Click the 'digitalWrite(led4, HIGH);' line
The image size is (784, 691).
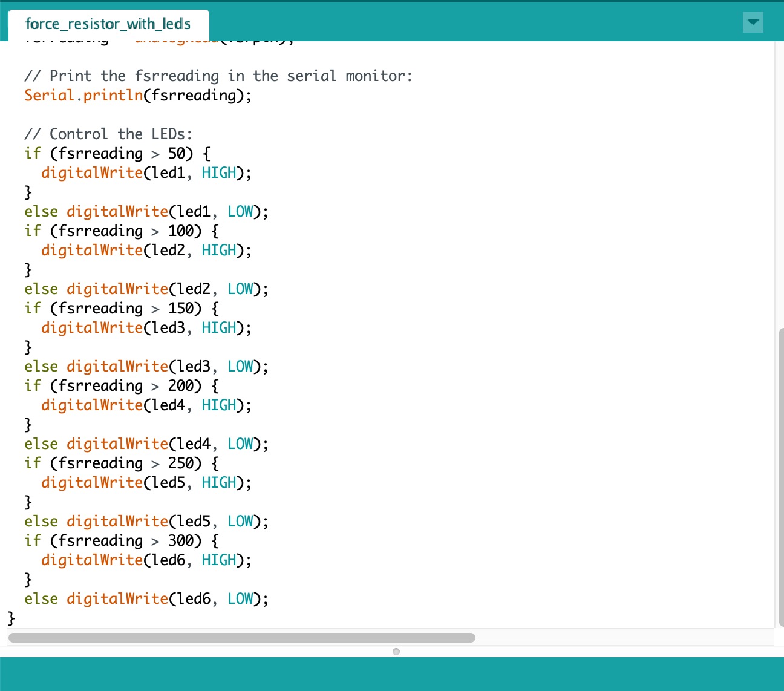click(146, 405)
